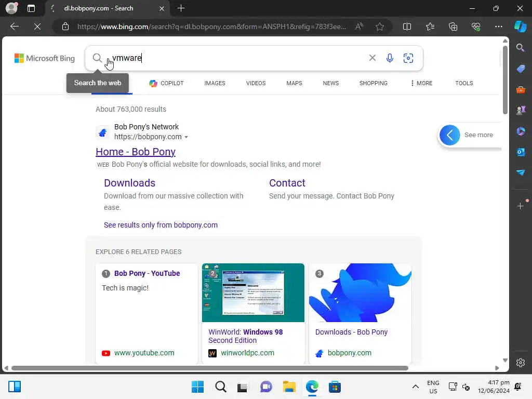Viewport: 532px width, 399px height.
Task: Click the Bing search magnifier icon
Action: pos(97,58)
